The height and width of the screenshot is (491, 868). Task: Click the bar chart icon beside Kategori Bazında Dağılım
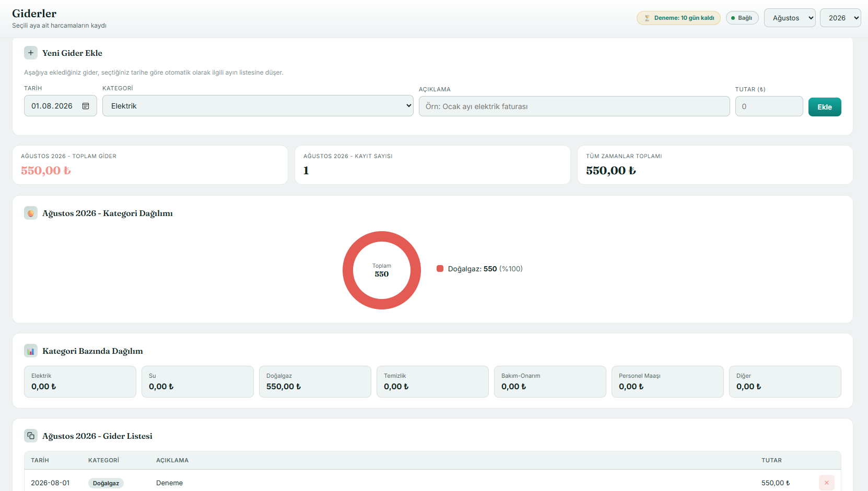tap(31, 351)
